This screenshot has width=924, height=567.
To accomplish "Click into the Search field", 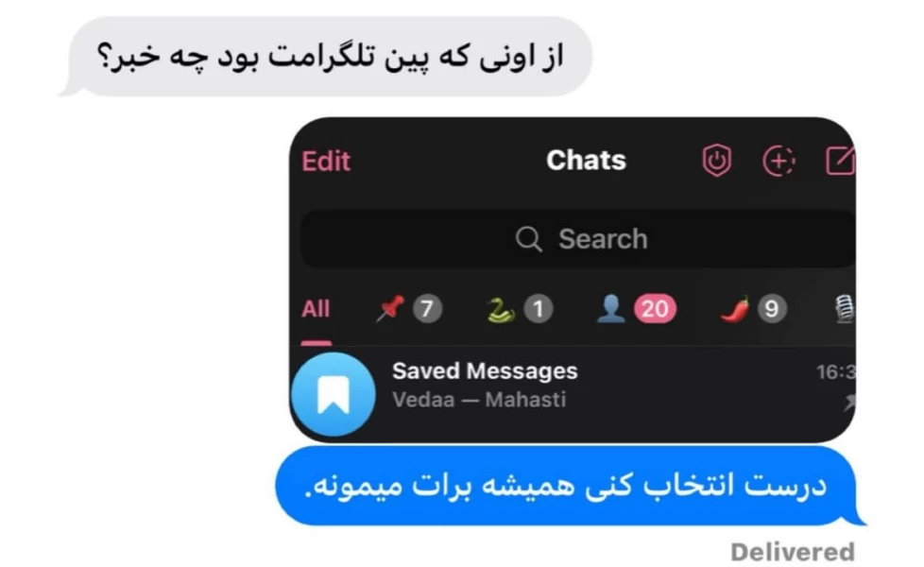I will (x=578, y=239).
